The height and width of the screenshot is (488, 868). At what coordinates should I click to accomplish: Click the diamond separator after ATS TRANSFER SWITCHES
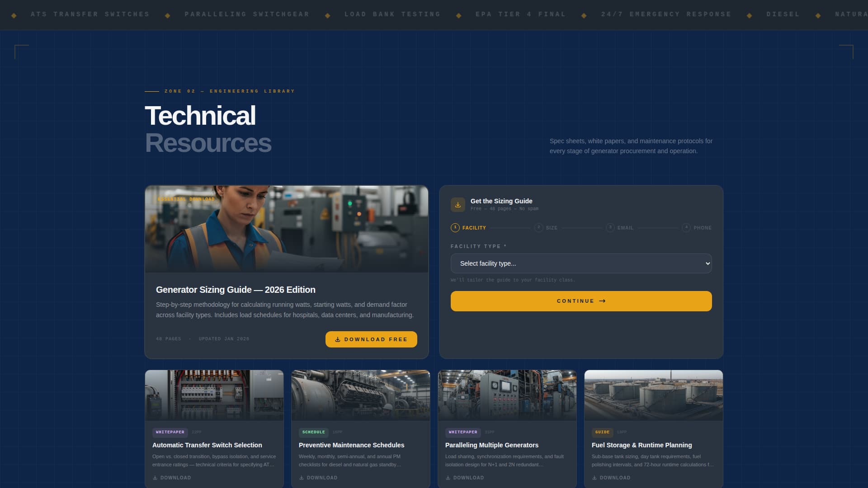(x=168, y=15)
